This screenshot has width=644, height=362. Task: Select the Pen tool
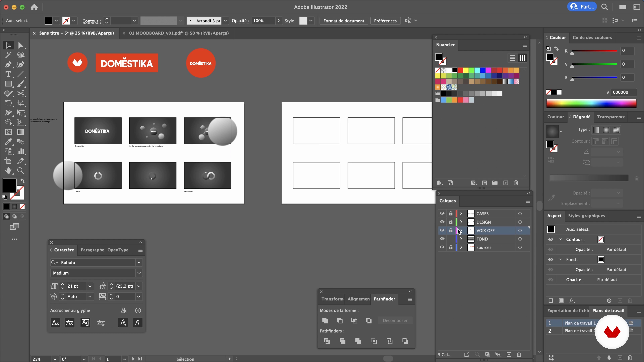pos(8,65)
